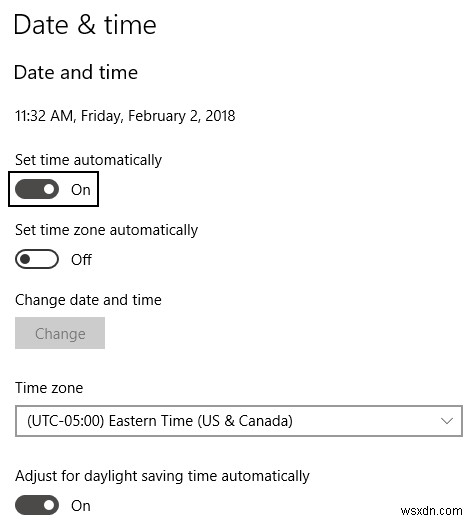Screen dimensions: 474x521
Task: Select the Eastern Time (US & Canada) entry
Action: pos(160,421)
